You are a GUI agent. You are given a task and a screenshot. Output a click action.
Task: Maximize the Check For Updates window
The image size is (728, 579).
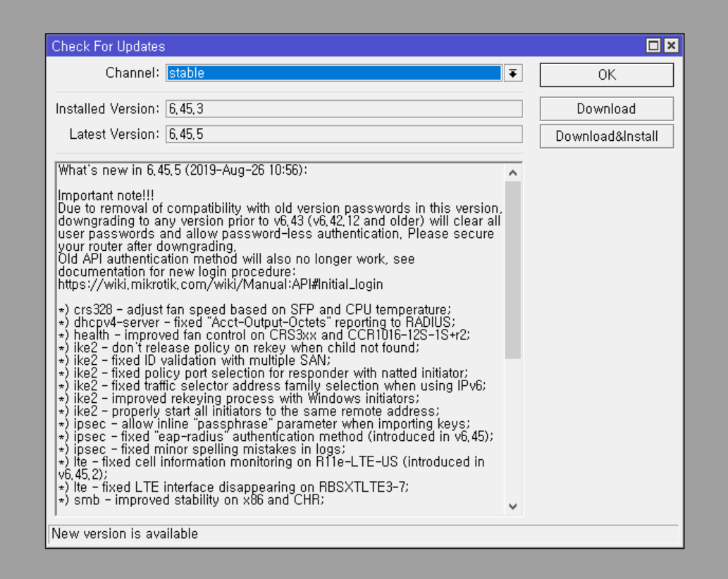[x=653, y=46]
